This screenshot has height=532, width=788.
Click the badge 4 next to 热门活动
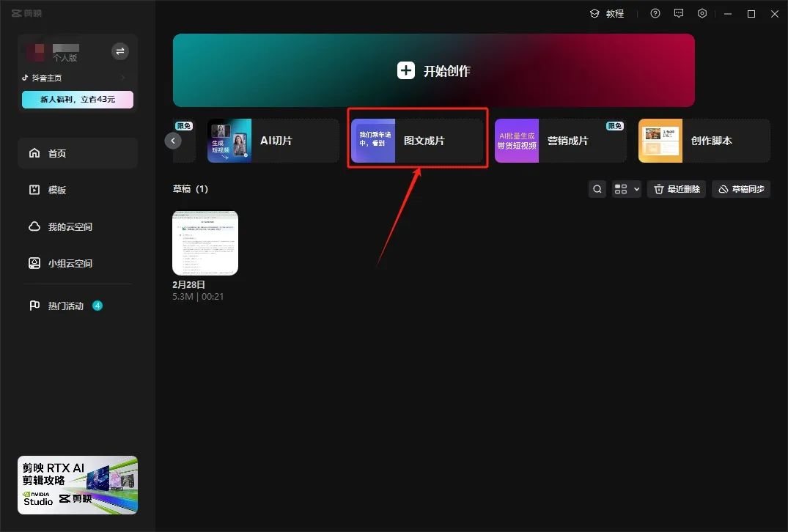97,306
